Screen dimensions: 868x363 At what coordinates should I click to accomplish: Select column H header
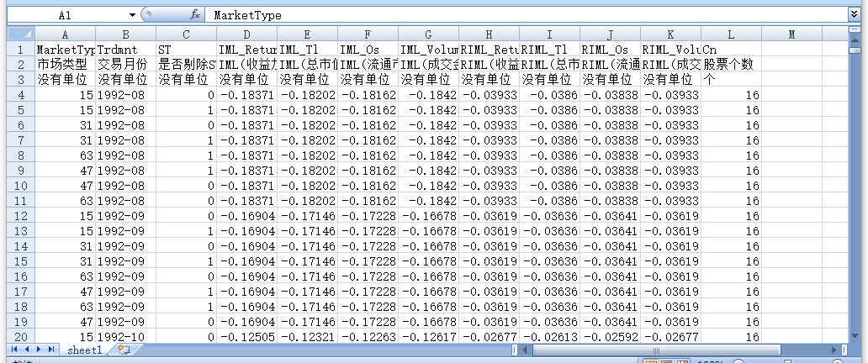click(x=489, y=34)
